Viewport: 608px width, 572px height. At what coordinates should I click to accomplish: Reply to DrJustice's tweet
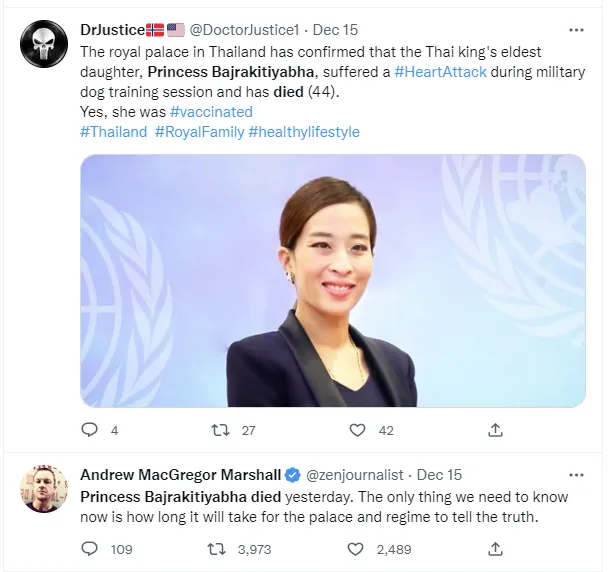pos(90,430)
